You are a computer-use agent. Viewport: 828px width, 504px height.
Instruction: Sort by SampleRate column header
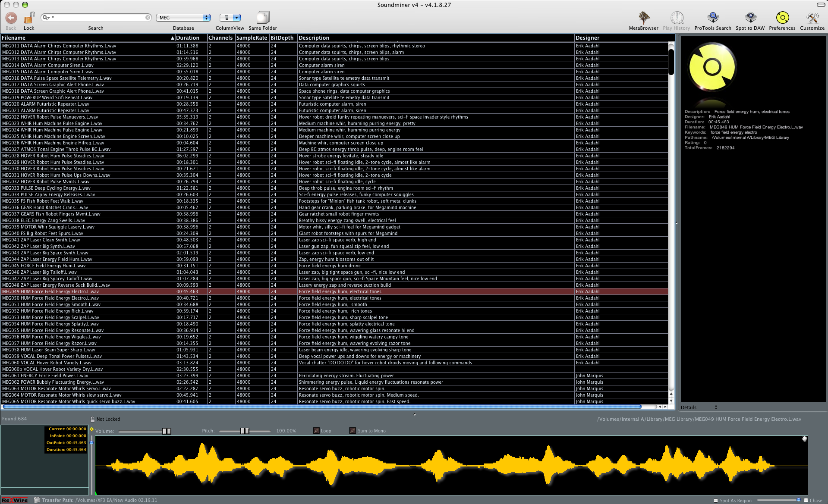tap(252, 38)
